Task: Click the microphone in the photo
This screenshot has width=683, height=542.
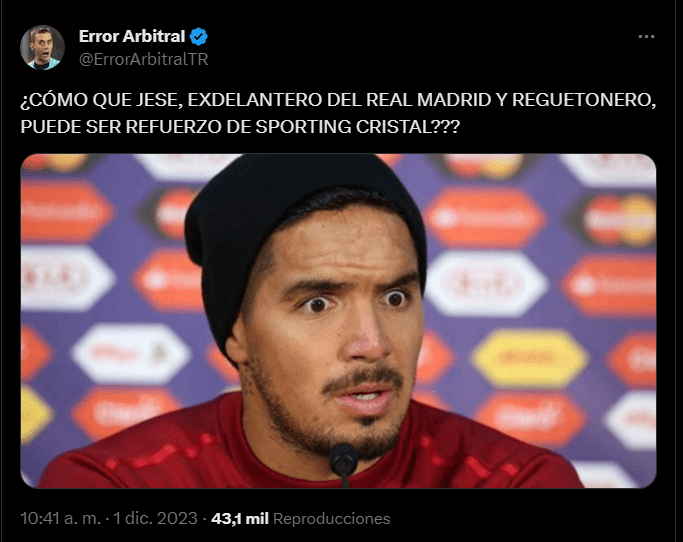Action: point(344,464)
